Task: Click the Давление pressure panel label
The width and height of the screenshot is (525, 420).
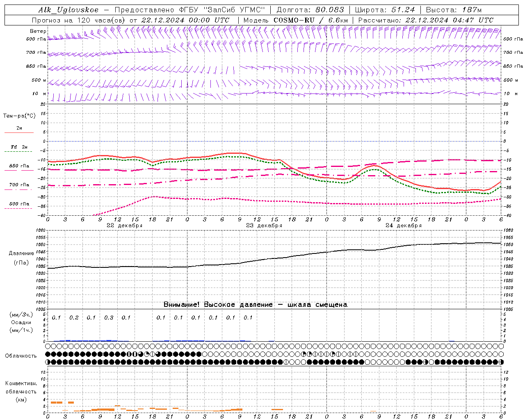Action: tap(21, 253)
